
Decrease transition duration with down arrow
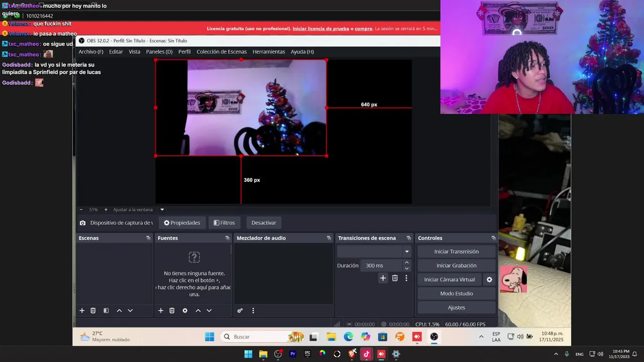(x=407, y=268)
